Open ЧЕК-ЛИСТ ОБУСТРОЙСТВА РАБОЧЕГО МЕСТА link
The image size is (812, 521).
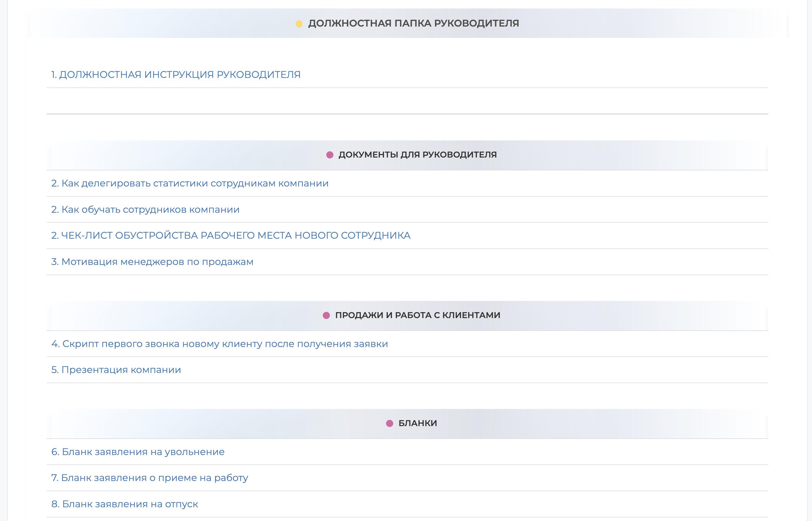click(231, 235)
